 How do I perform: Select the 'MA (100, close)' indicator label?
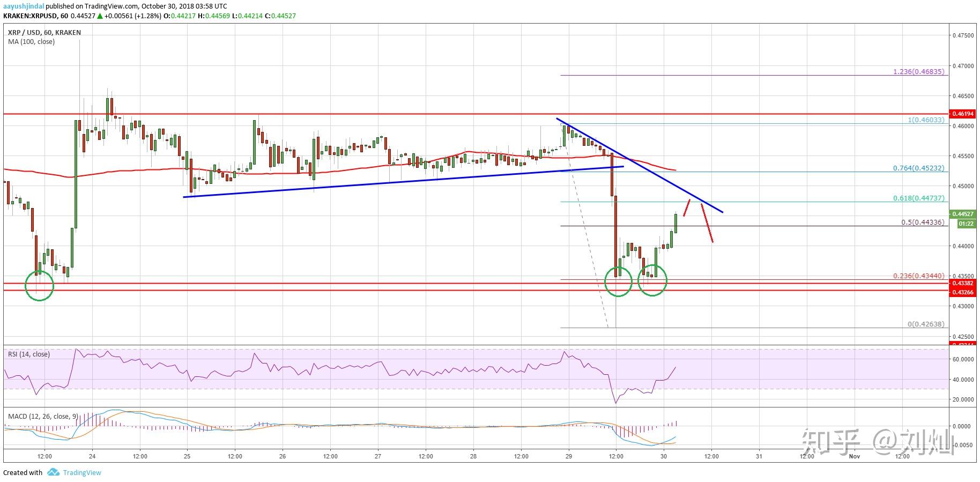pos(31,42)
